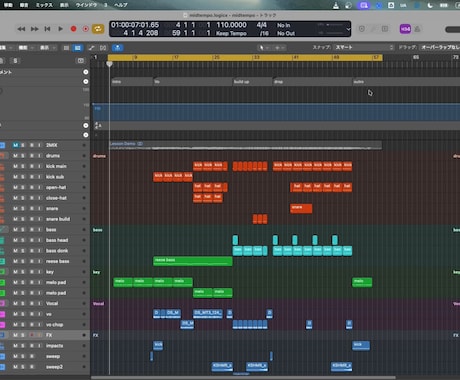Click the S solo button above track list
The width and height of the screenshot is (460, 380).
click(x=15, y=61)
